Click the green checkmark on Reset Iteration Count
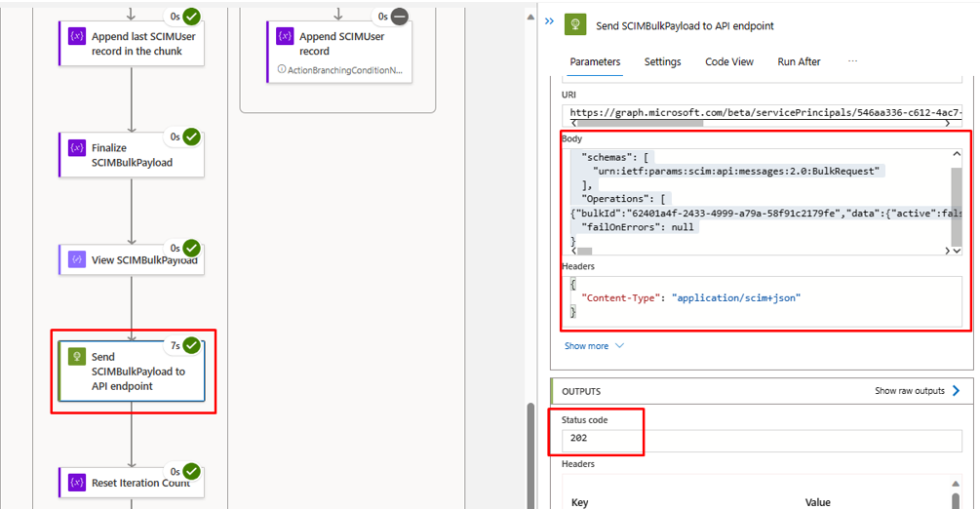980x509 pixels. pos(191,472)
